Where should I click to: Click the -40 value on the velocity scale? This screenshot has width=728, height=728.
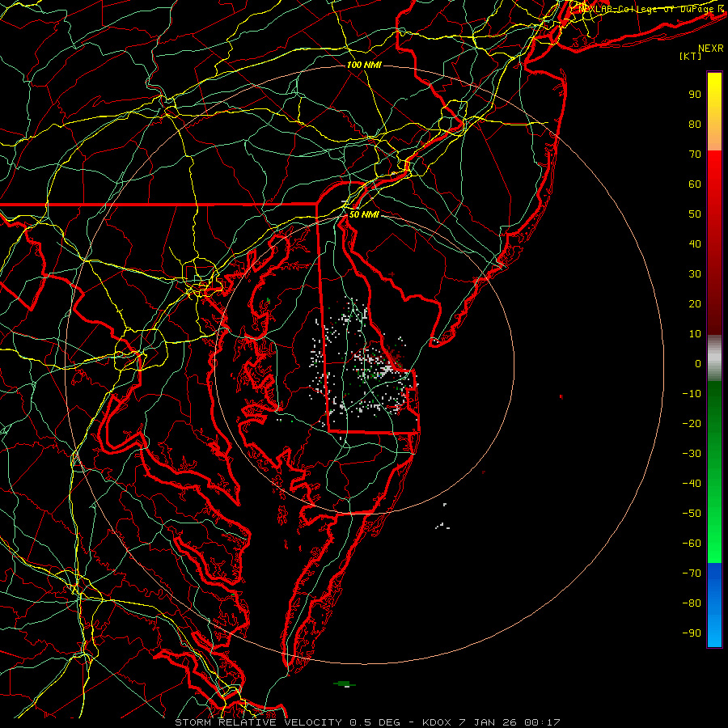692,484
